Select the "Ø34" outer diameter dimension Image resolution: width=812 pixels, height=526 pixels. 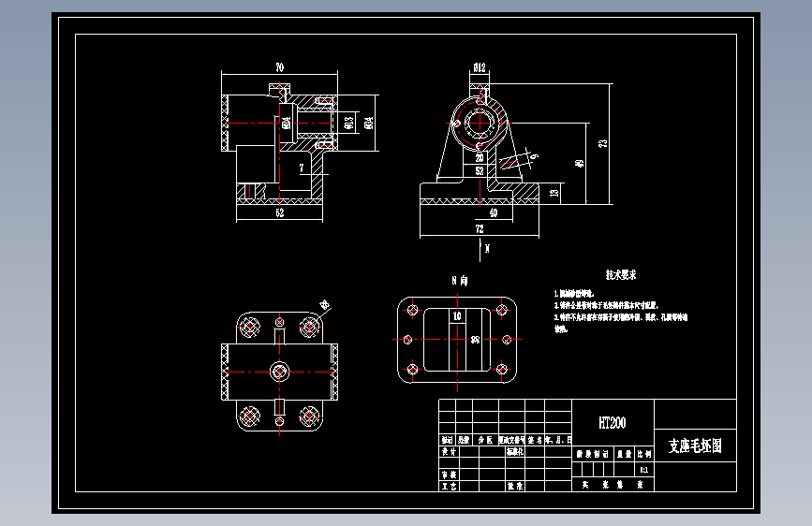coord(369,123)
